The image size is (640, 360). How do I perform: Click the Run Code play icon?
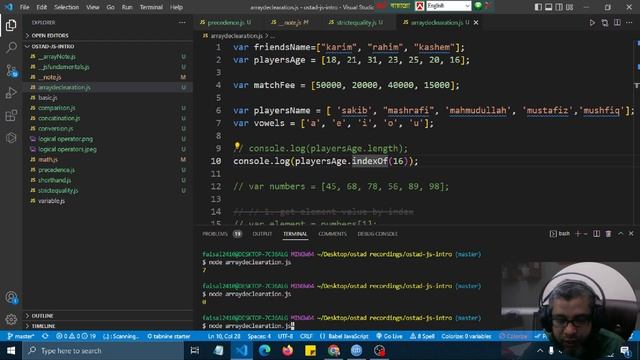(592, 23)
